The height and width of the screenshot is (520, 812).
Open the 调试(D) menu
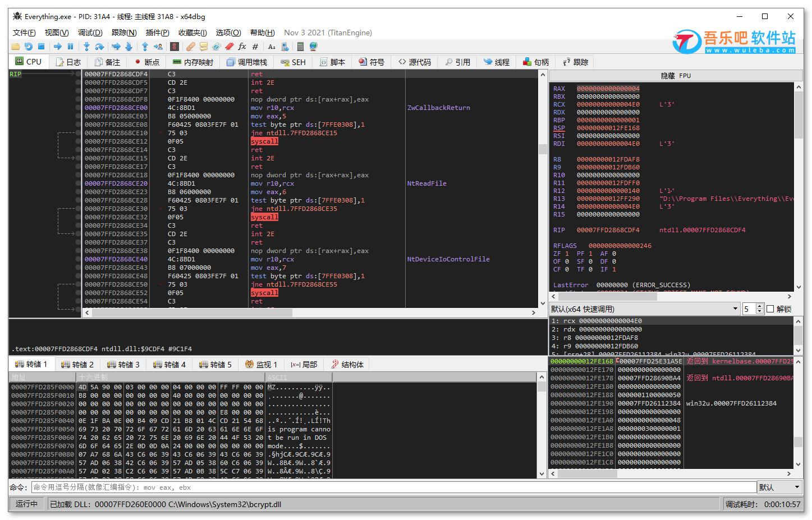click(x=90, y=33)
